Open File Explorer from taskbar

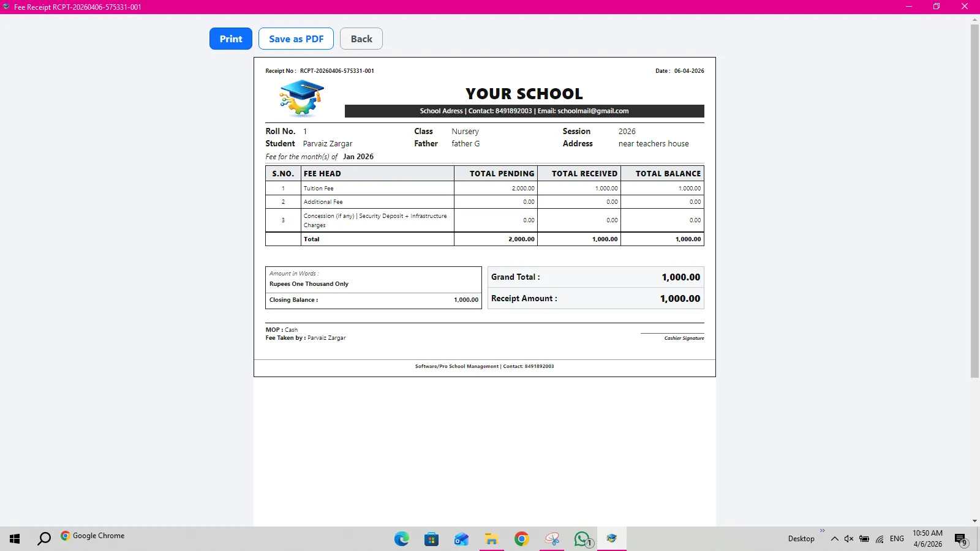(491, 539)
